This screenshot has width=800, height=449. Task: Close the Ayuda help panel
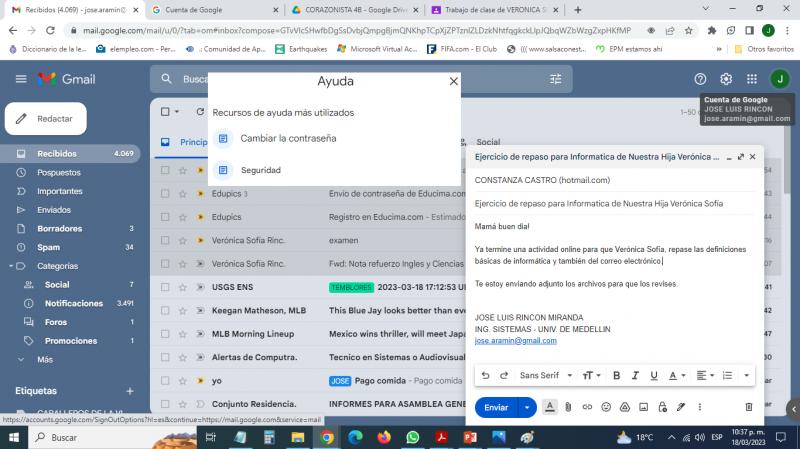pyautogui.click(x=454, y=81)
